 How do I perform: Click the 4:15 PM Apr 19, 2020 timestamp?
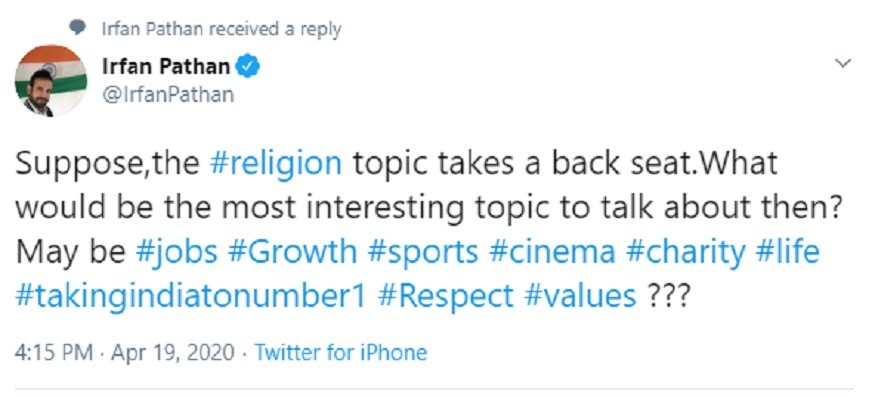(x=124, y=353)
